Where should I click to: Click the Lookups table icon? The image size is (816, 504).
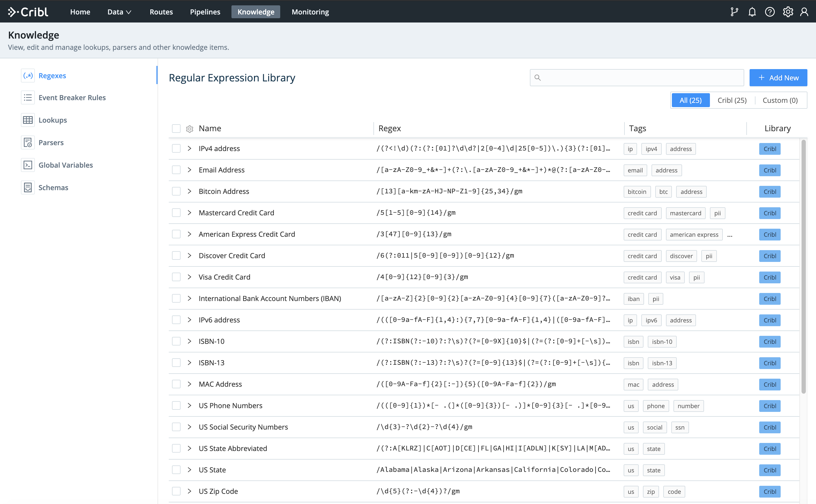click(28, 120)
